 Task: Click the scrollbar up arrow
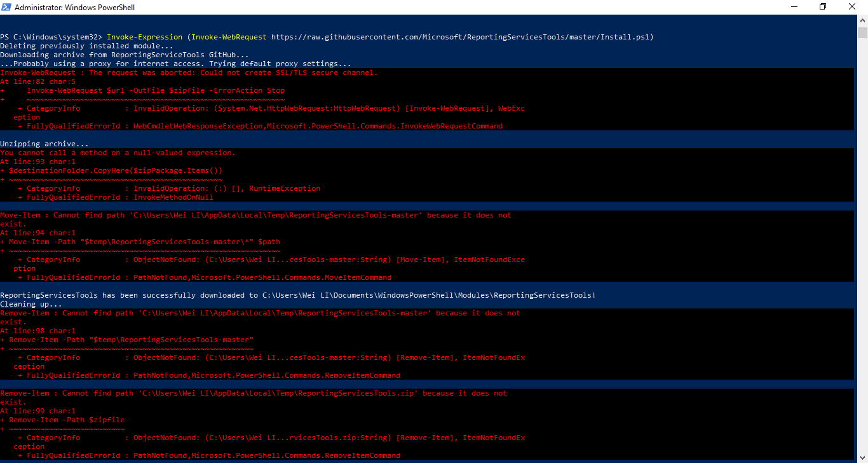click(862, 20)
